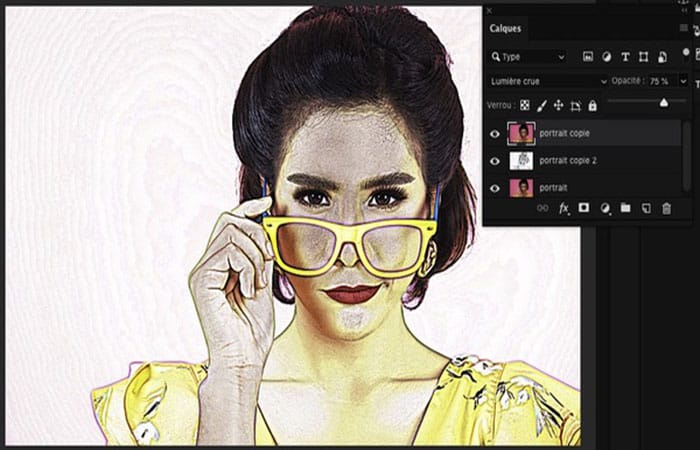The image size is (700, 450).
Task: Add a layer mask
Action: [x=583, y=208]
